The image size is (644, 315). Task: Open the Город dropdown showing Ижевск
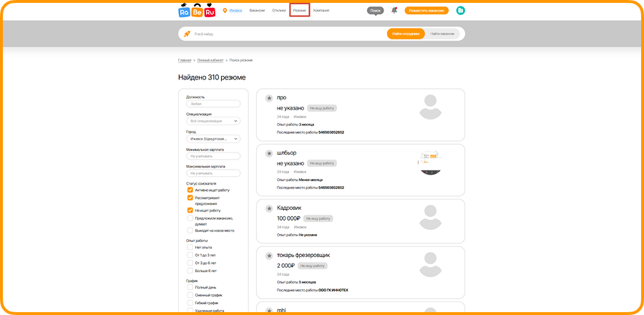213,139
